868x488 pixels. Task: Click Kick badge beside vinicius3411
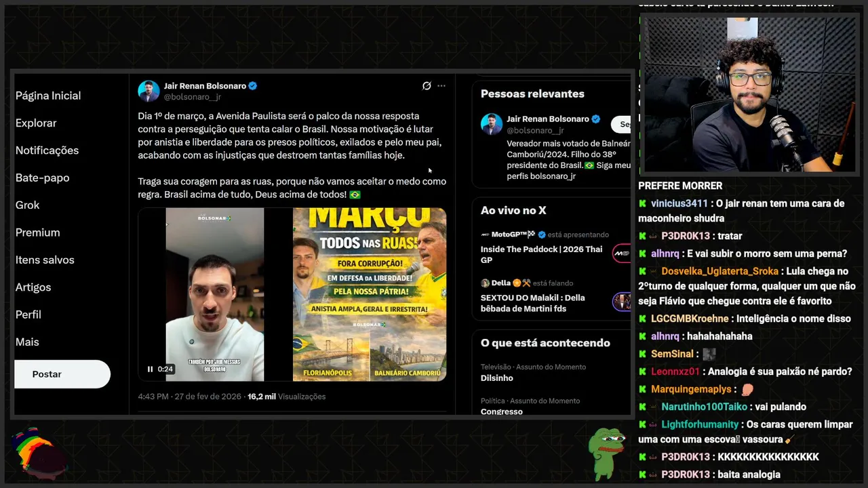pyautogui.click(x=643, y=203)
